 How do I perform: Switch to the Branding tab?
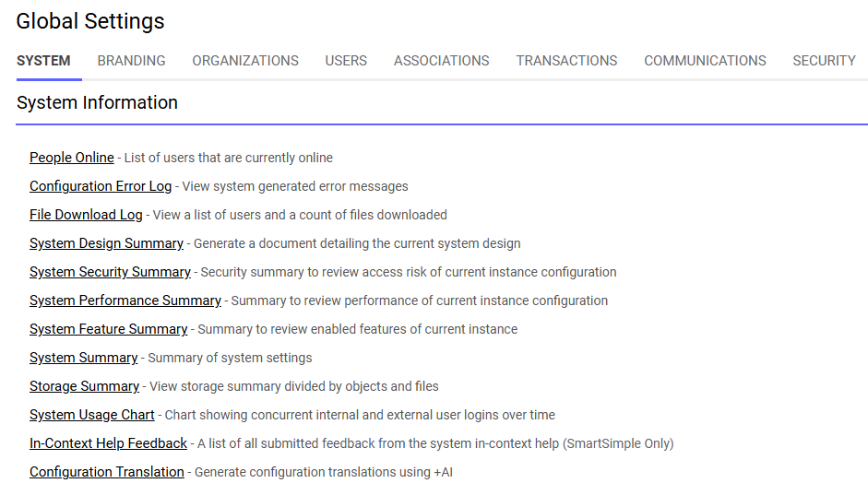point(131,61)
